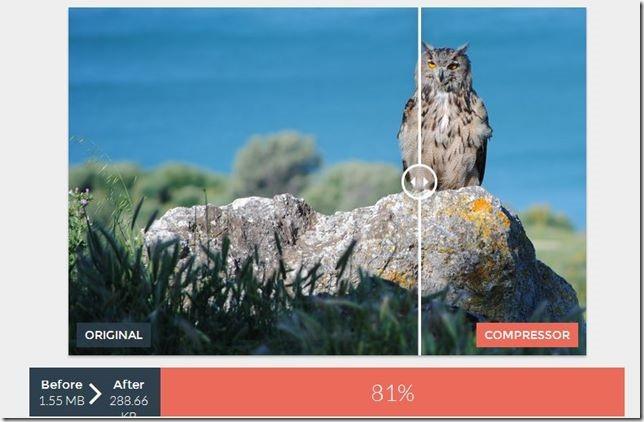Click the 1.55 MB original file size

click(62, 401)
